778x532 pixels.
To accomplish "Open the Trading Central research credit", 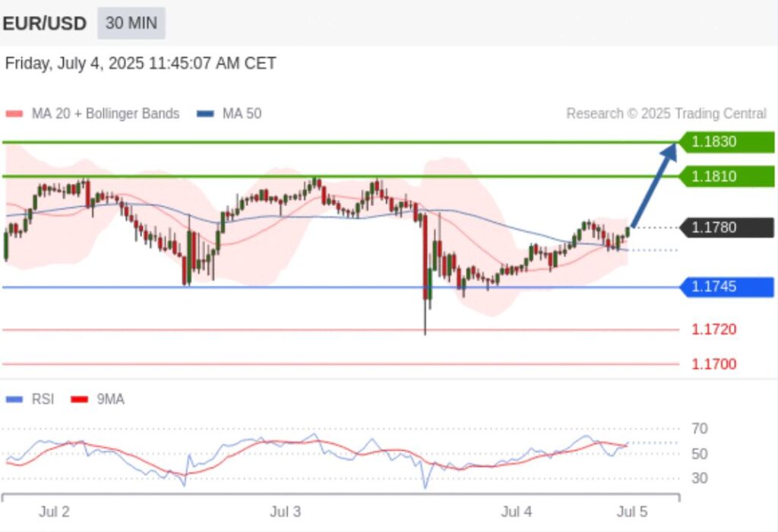I will [666, 114].
